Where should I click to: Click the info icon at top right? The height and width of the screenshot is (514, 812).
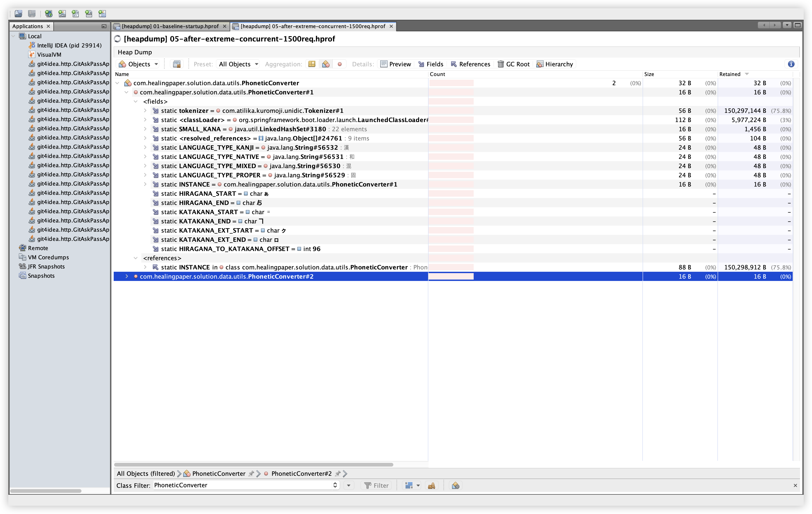click(x=791, y=64)
